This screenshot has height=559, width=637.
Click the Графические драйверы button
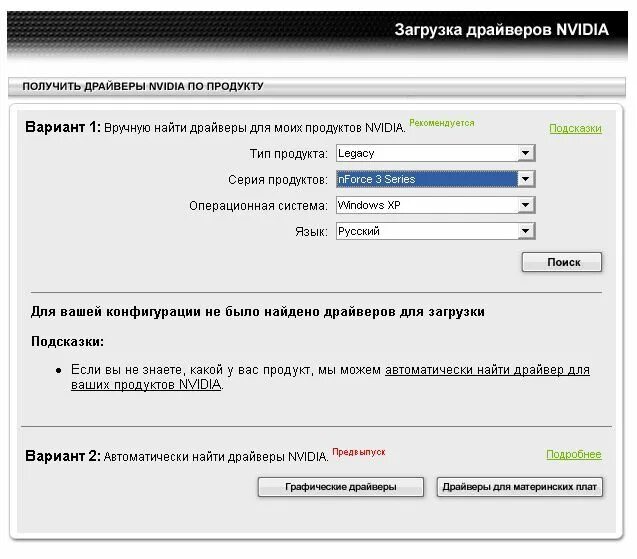tap(340, 487)
